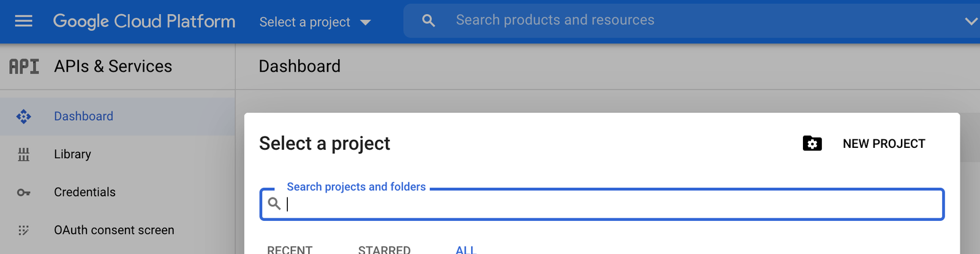Open the Select a project dropdown

[315, 22]
